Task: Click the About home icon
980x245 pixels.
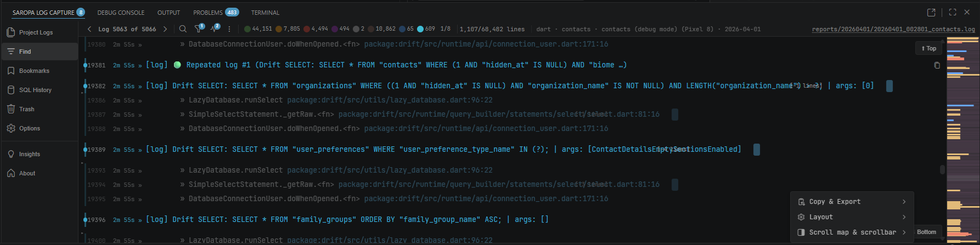Action: click(11, 173)
